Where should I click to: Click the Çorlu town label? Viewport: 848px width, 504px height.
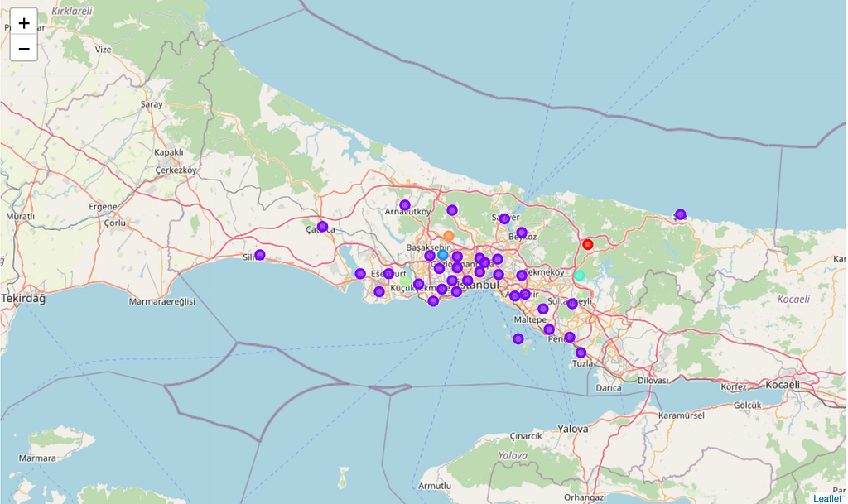point(114,223)
